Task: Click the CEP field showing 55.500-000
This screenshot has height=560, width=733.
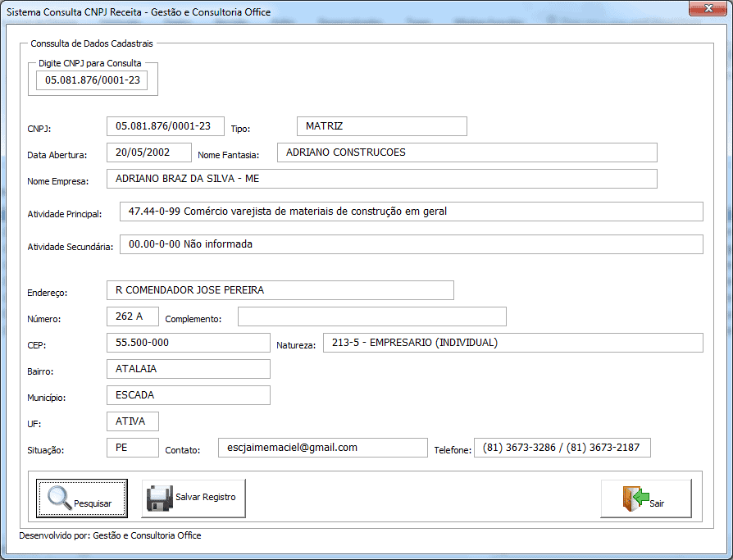Action: pos(188,343)
